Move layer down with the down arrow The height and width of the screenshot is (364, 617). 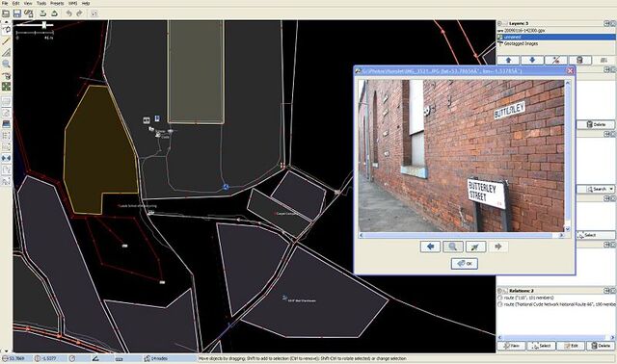pos(532,60)
